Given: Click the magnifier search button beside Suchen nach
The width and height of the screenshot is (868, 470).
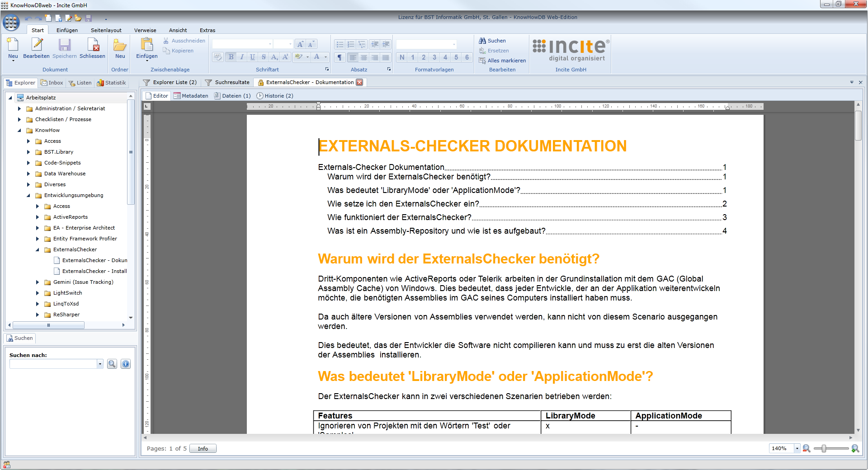Looking at the screenshot, I should click(112, 364).
